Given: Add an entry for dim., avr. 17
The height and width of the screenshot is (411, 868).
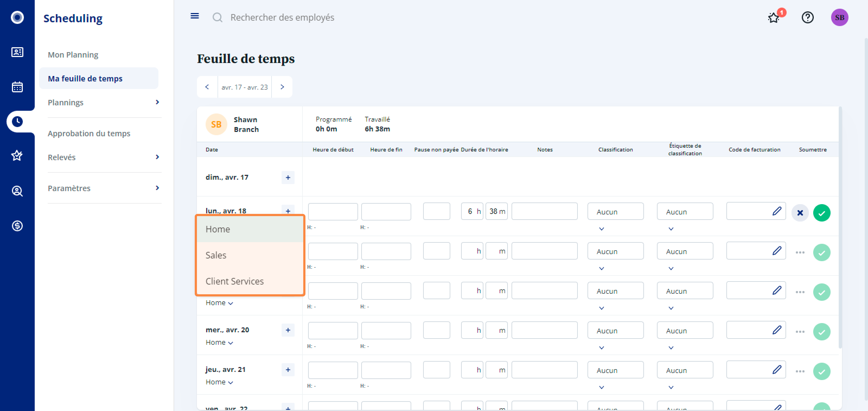Looking at the screenshot, I should point(288,177).
